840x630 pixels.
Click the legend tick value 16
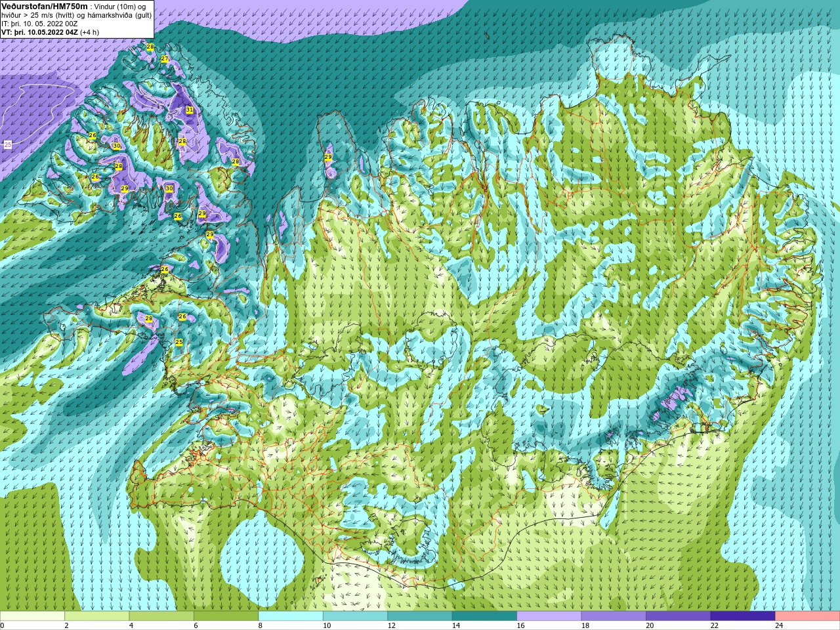click(520, 625)
